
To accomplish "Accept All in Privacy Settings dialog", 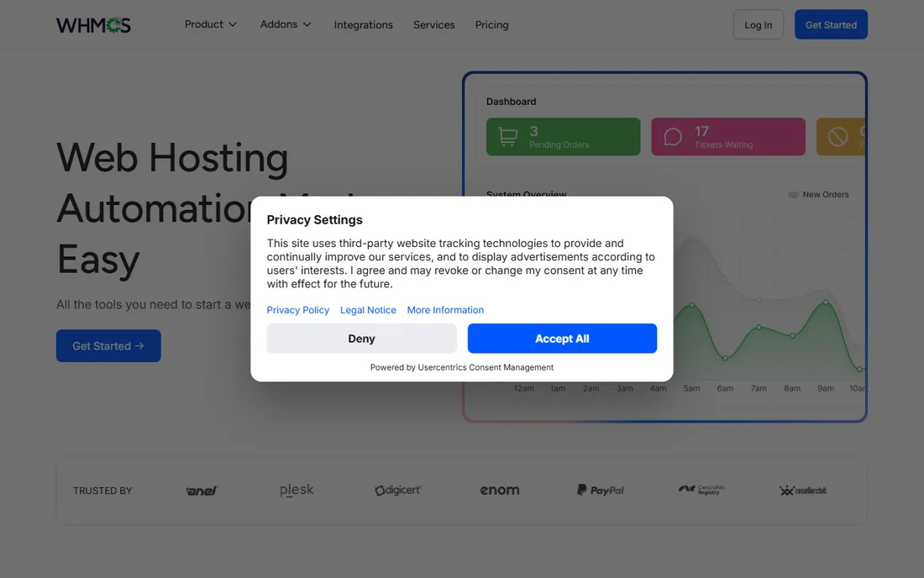I will coord(562,339).
